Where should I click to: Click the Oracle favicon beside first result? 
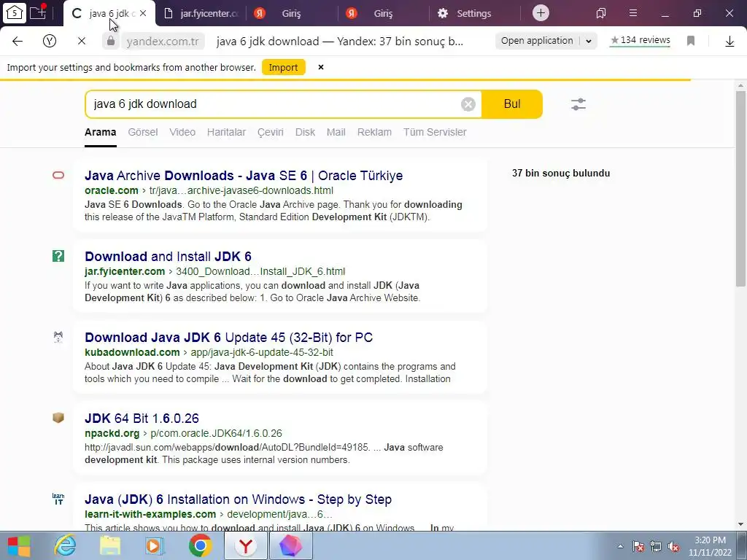click(x=58, y=175)
